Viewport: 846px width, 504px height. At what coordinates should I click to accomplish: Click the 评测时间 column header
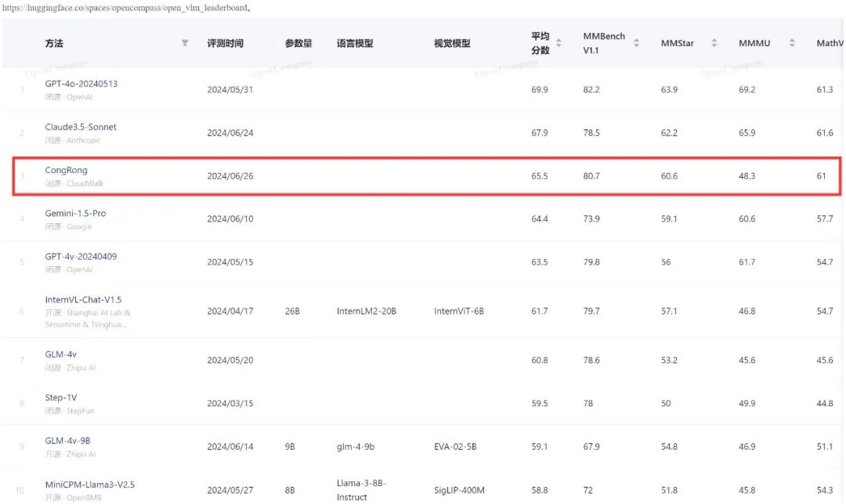[x=225, y=43]
